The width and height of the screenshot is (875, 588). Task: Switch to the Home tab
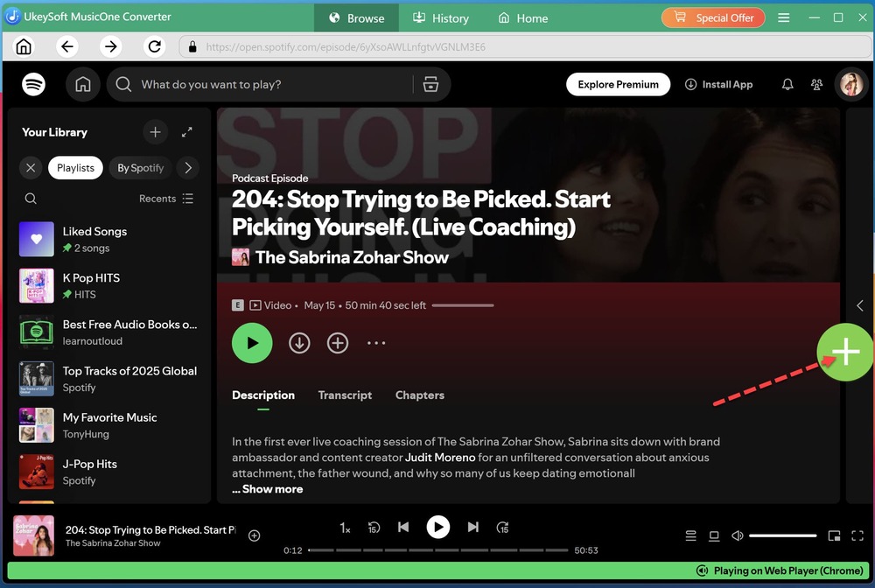523,17
